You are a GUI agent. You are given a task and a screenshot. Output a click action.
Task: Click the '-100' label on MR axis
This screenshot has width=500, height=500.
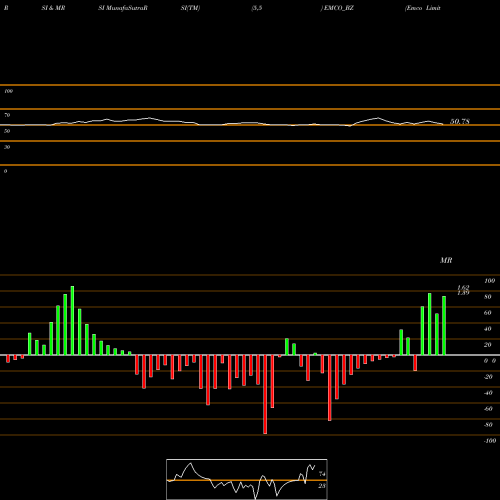pyautogui.click(x=489, y=441)
